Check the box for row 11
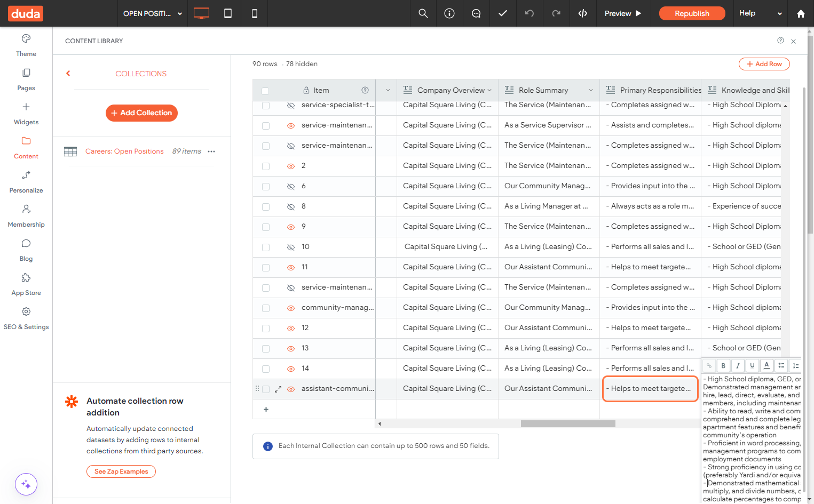The width and height of the screenshot is (814, 504). 266,268
